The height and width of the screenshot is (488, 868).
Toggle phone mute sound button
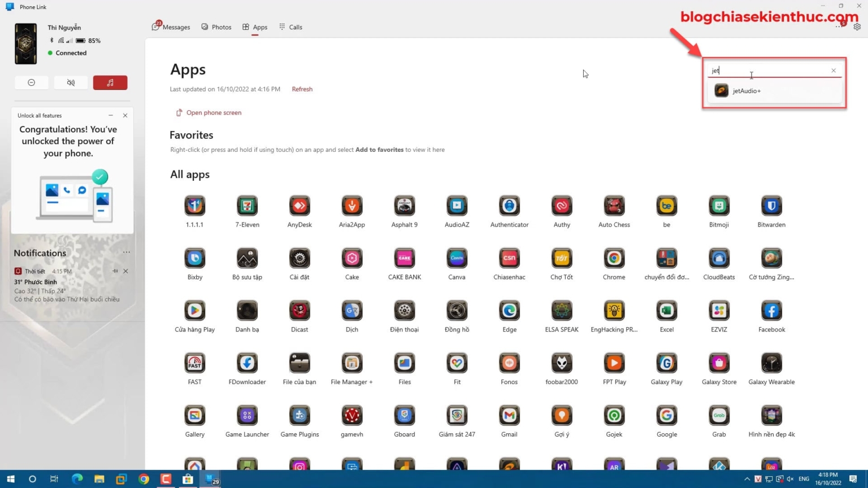click(71, 83)
